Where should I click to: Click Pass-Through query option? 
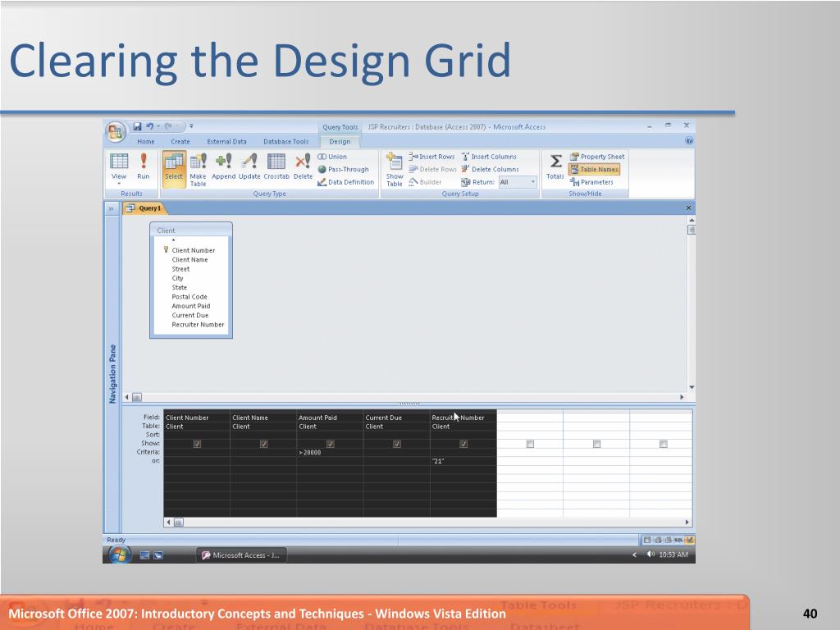click(x=344, y=169)
